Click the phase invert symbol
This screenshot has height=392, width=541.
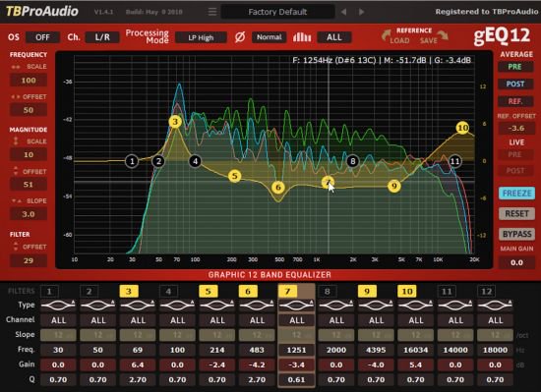pyautogui.click(x=240, y=37)
